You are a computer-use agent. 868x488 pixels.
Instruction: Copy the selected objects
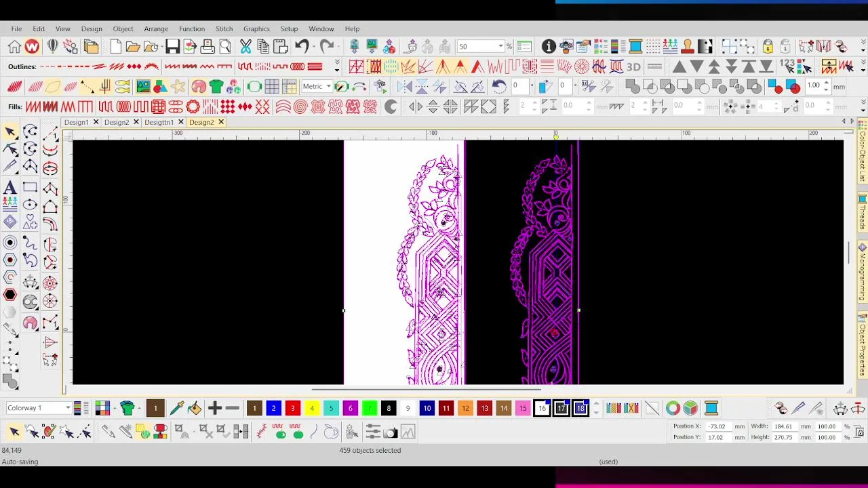point(263,46)
